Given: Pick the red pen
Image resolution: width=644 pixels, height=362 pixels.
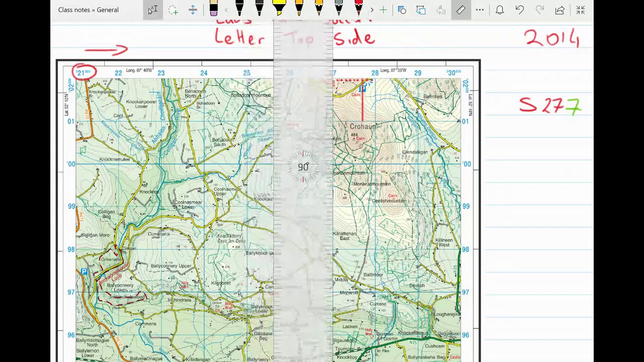Looking at the screenshot, I should pos(359,7).
